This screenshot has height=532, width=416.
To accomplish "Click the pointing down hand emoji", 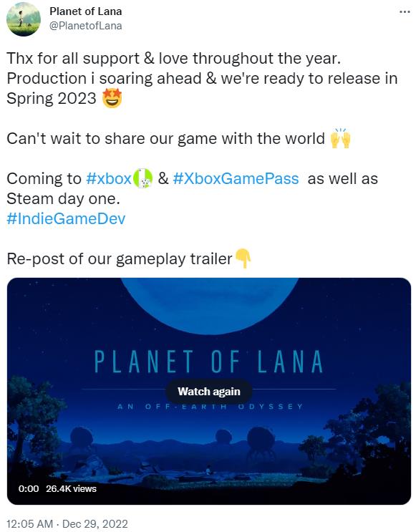I will [x=243, y=258].
